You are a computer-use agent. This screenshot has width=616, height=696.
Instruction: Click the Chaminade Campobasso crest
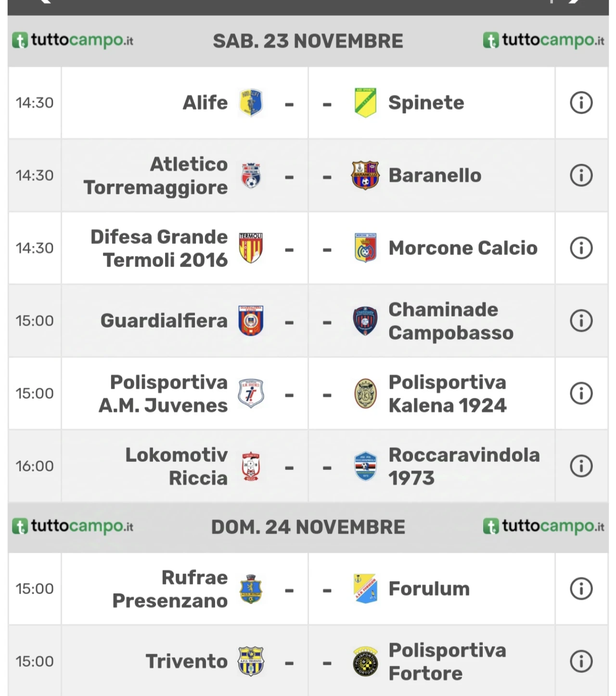click(365, 321)
